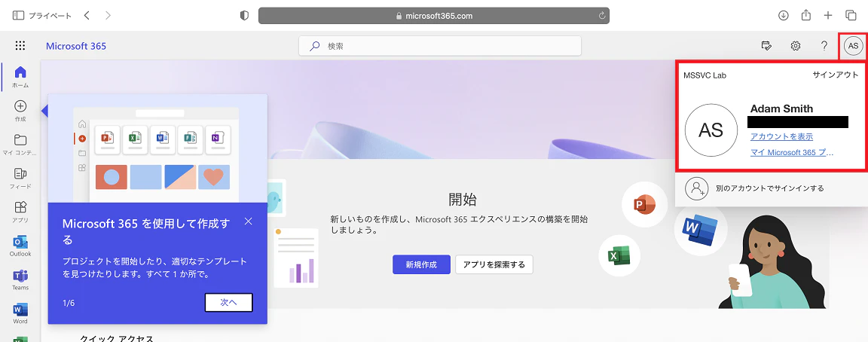The width and height of the screenshot is (868, 342).
Task: Close the Microsoft 365 tour popup
Action: [x=248, y=221]
